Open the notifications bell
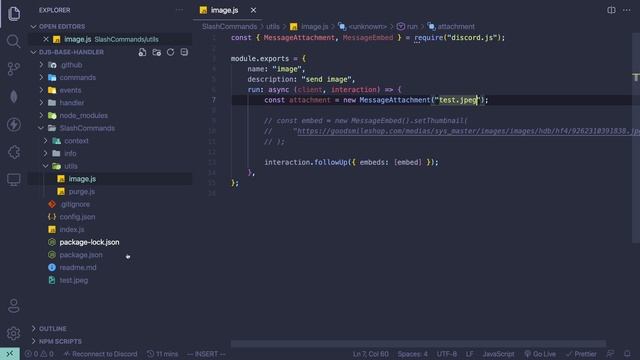The height and width of the screenshot is (360, 640). point(627,354)
